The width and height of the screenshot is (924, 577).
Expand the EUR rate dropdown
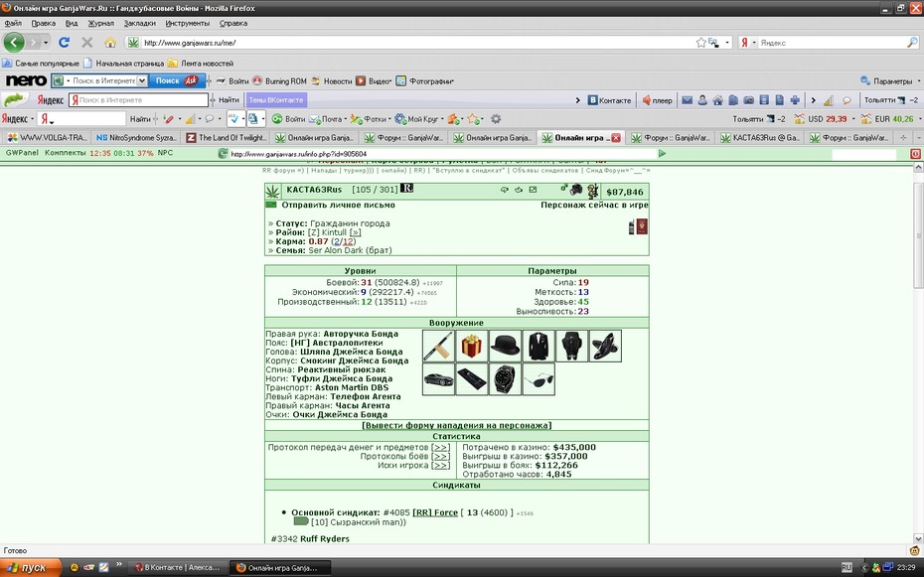918,119
